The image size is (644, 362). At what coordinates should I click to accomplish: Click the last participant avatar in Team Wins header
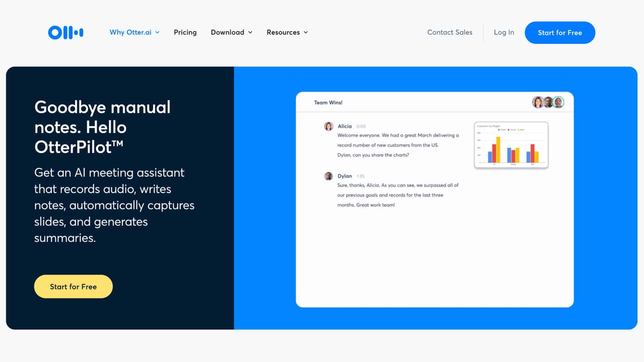(x=558, y=102)
